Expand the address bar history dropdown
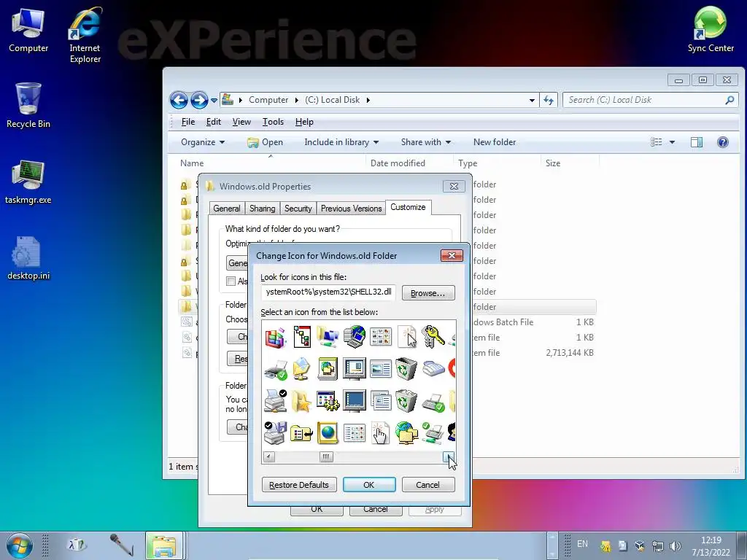The image size is (747, 560). (x=532, y=100)
